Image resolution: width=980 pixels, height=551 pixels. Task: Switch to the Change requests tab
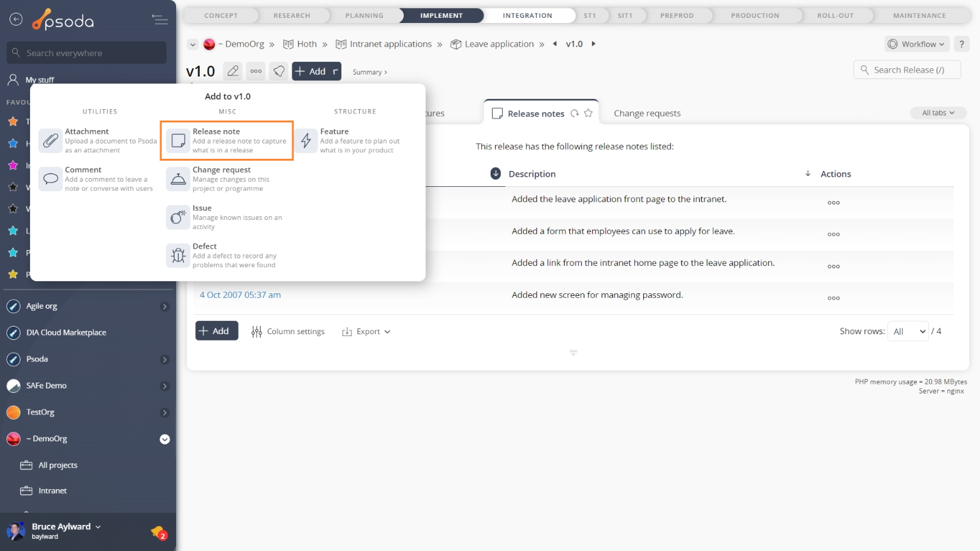647,113
